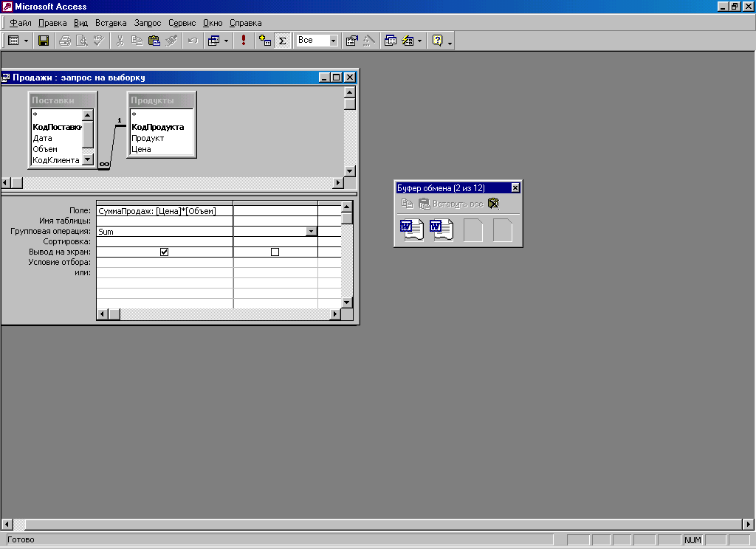
Task: Check show-on-screen box in second grid column
Action: [x=275, y=252]
